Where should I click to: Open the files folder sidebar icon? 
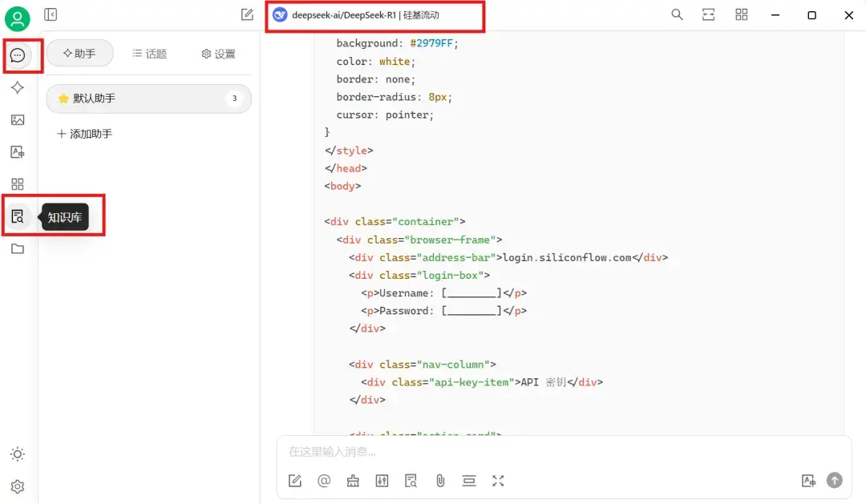[18, 248]
